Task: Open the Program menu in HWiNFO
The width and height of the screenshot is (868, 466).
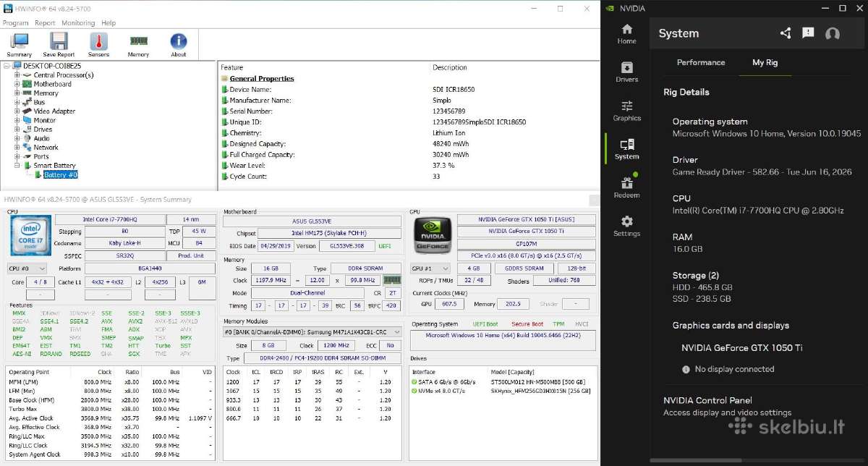Action: [x=15, y=23]
